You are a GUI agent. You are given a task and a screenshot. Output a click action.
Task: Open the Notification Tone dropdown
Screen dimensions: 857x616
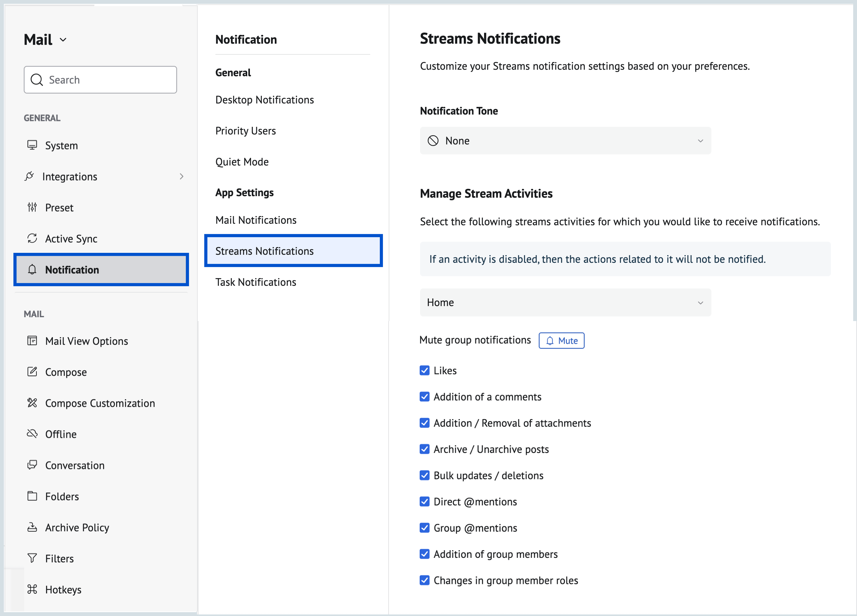(565, 141)
